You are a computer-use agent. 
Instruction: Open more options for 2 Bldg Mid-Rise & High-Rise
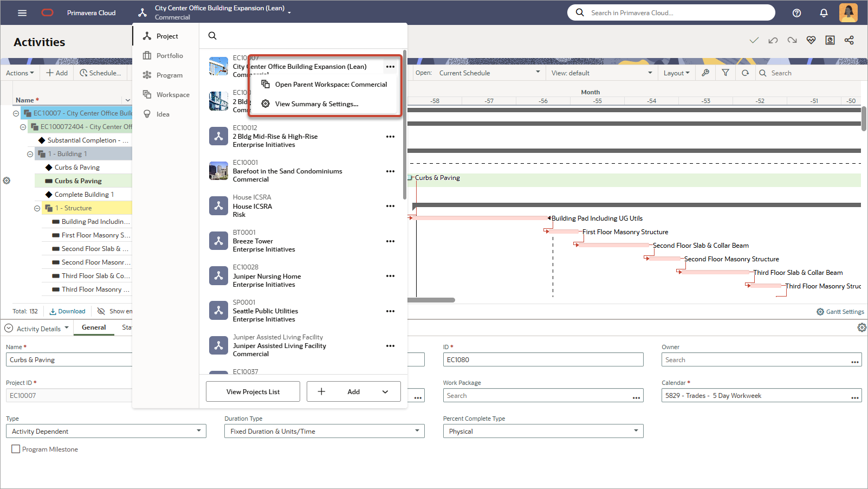(x=390, y=137)
